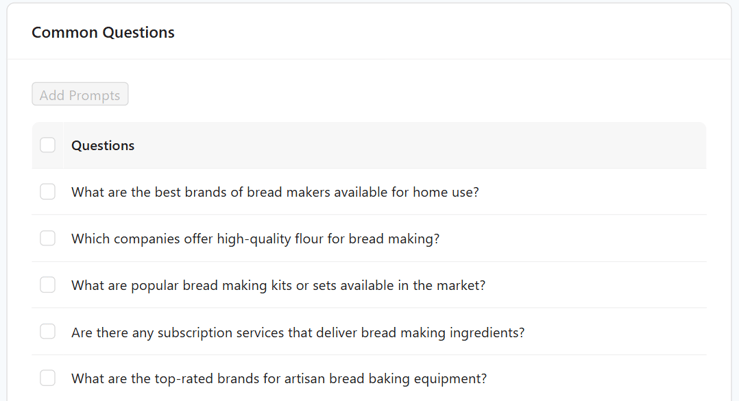739x401 pixels.
Task: Click the Questions column header
Action: pos(103,145)
